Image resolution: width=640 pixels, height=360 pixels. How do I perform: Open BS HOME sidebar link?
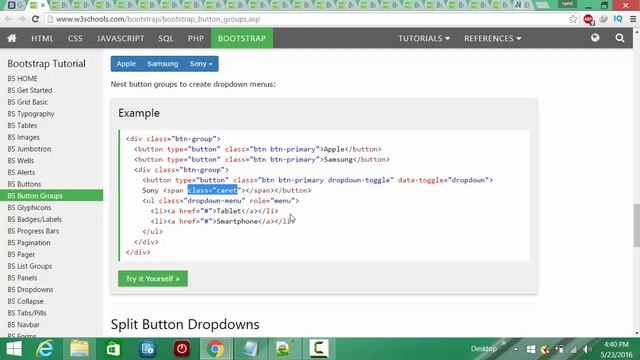(x=22, y=78)
